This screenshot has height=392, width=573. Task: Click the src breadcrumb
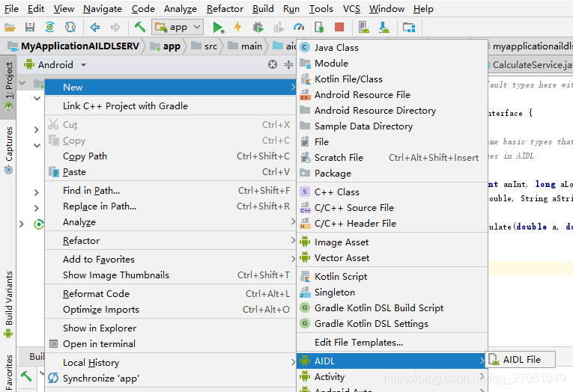[205, 46]
